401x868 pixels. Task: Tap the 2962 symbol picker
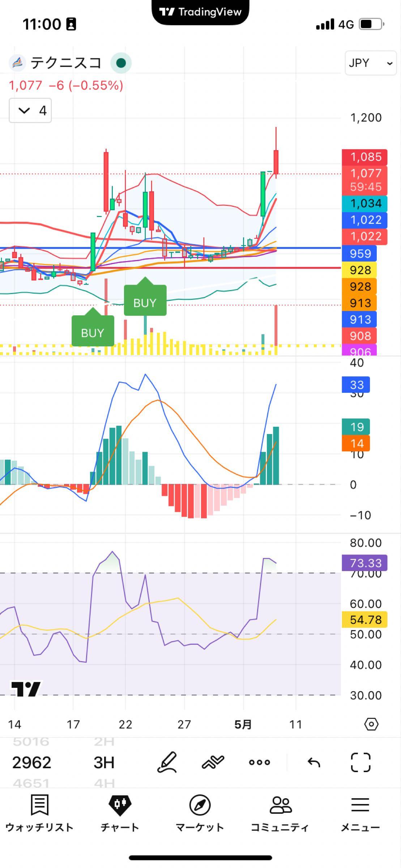click(31, 762)
